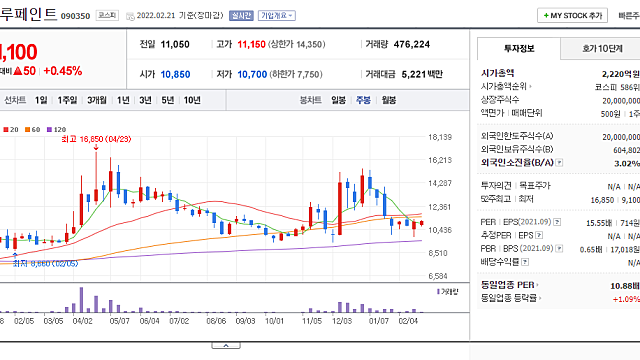The width and height of the screenshot is (640, 360).
Task: Select the 3년 line chart period
Action: pos(145,100)
